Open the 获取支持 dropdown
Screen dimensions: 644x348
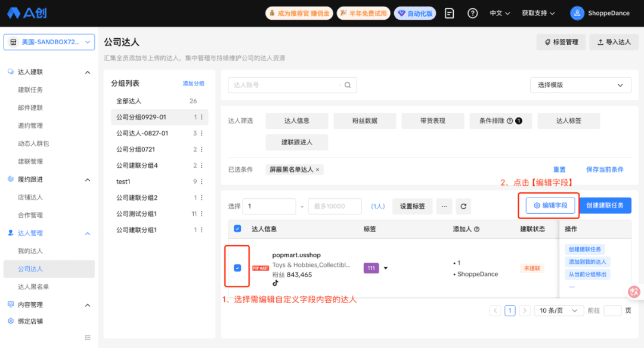[538, 13]
